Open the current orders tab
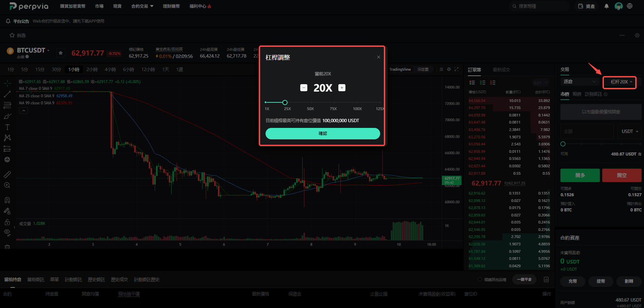This screenshot has width=644, height=308. click(36, 280)
